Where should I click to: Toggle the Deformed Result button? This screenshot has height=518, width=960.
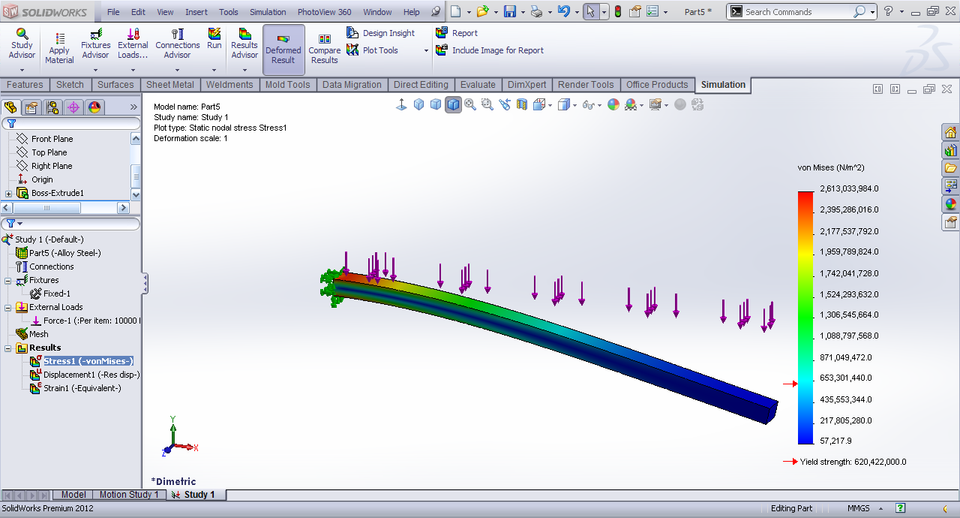283,50
